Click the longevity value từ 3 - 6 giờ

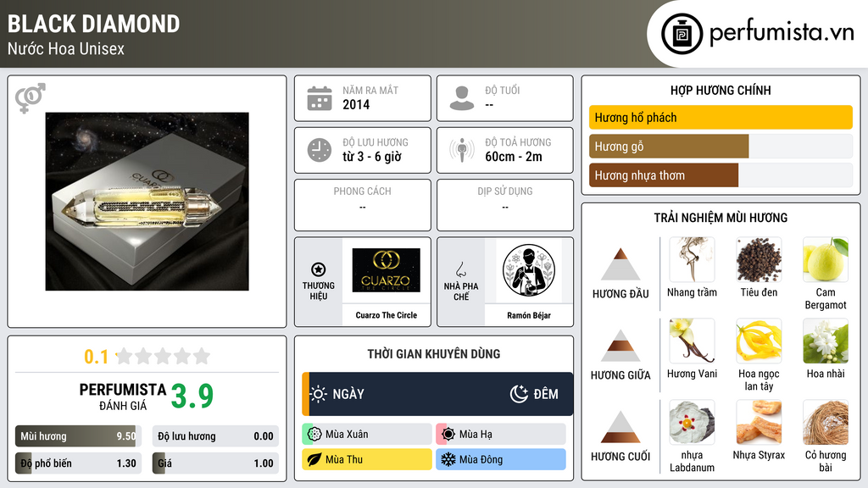371,157
